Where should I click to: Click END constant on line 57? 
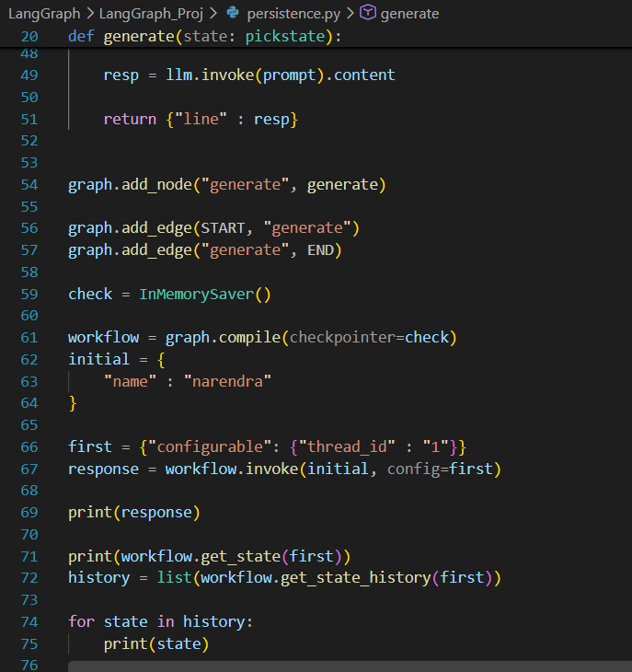point(320,250)
